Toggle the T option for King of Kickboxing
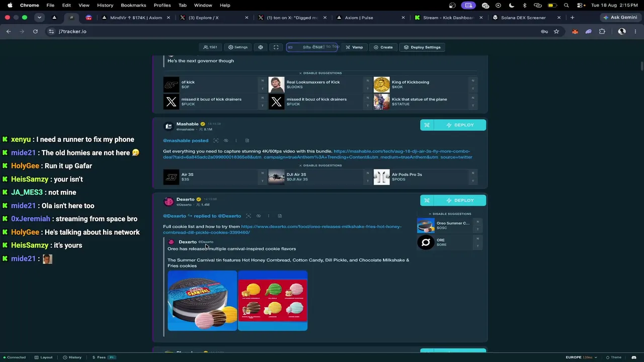The image size is (644, 362). point(472,88)
